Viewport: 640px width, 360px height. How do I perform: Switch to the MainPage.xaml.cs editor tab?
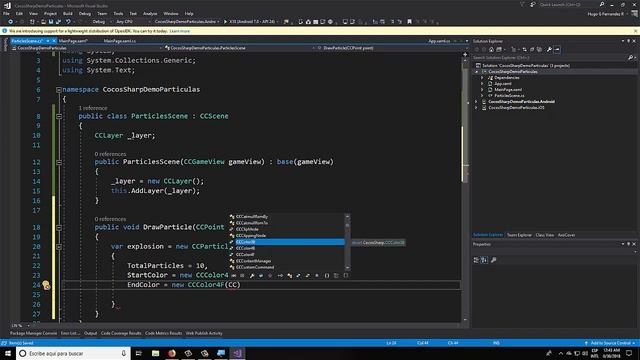pos(120,41)
